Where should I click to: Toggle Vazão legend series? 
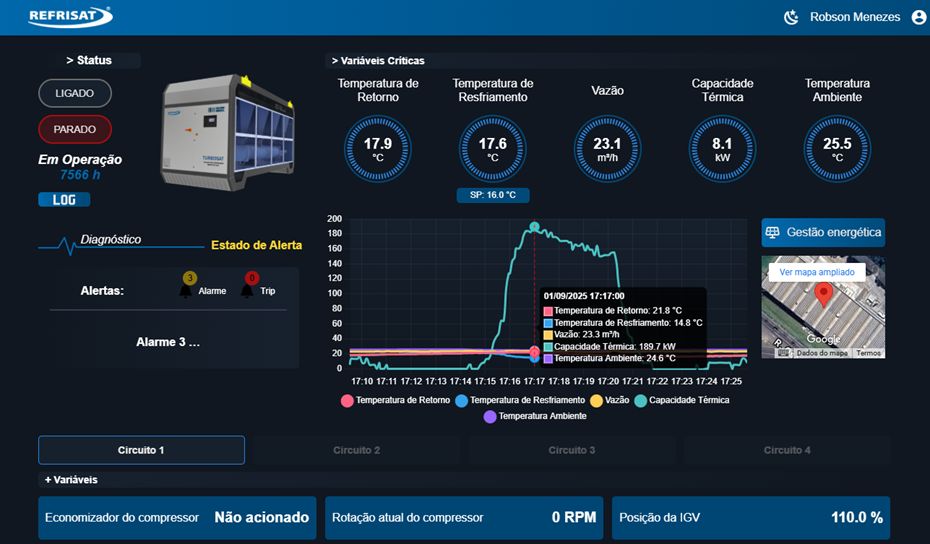click(x=610, y=400)
